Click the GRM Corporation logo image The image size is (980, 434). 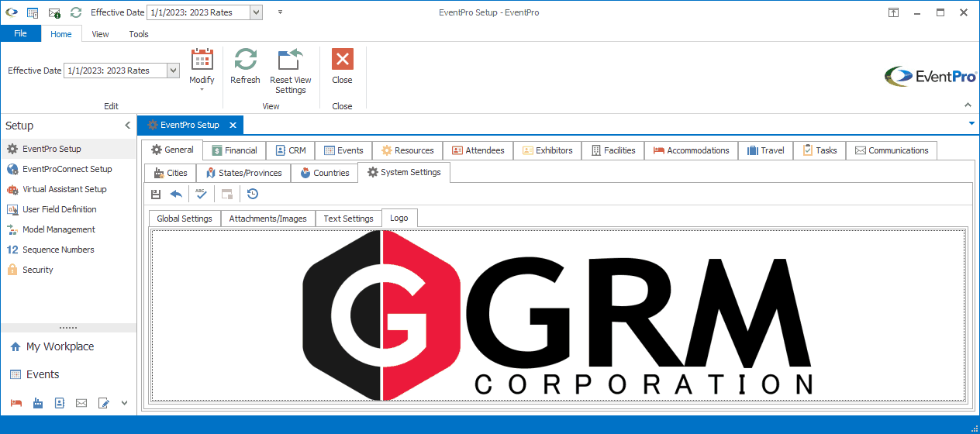click(557, 315)
